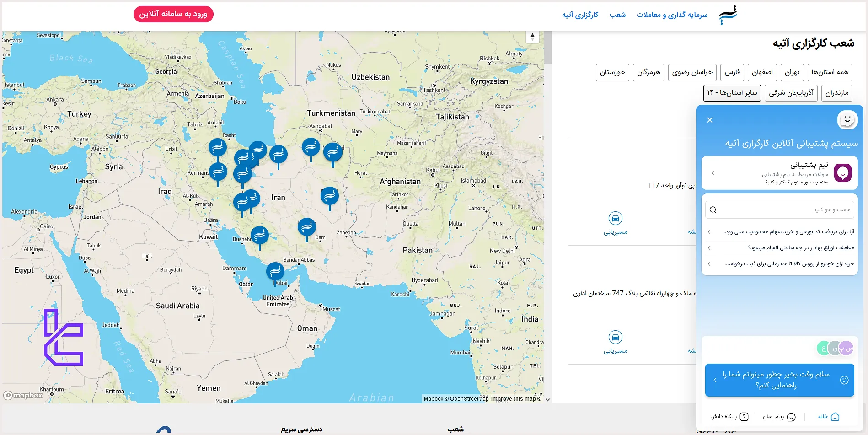
Task: Click the purple تیم پشتیبانی chat avatar icon
Action: (x=842, y=173)
